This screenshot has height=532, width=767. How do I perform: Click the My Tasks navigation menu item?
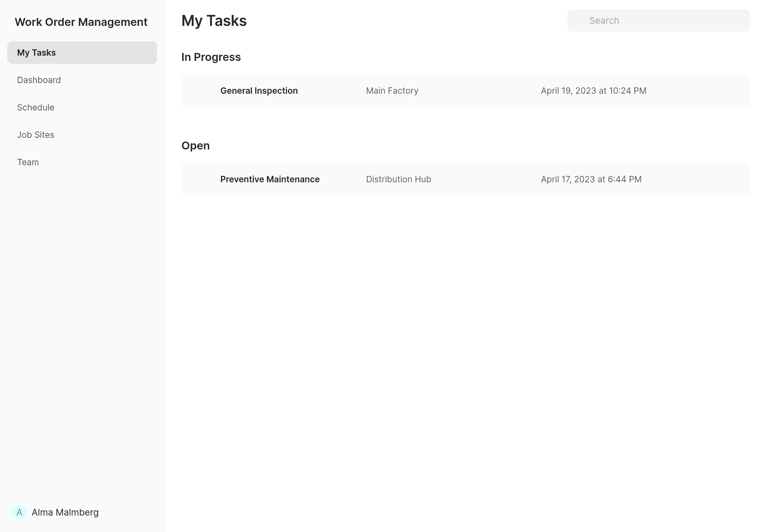[x=82, y=52]
